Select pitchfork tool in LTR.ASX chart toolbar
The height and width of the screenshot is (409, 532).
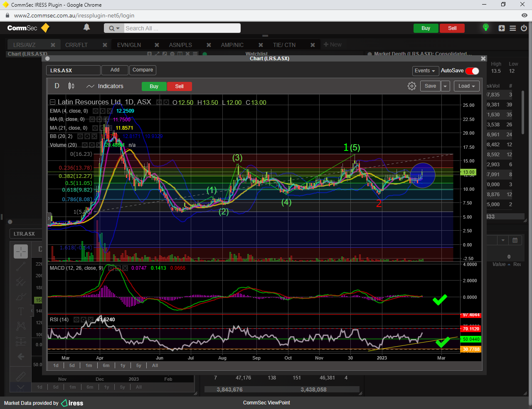[21, 282]
